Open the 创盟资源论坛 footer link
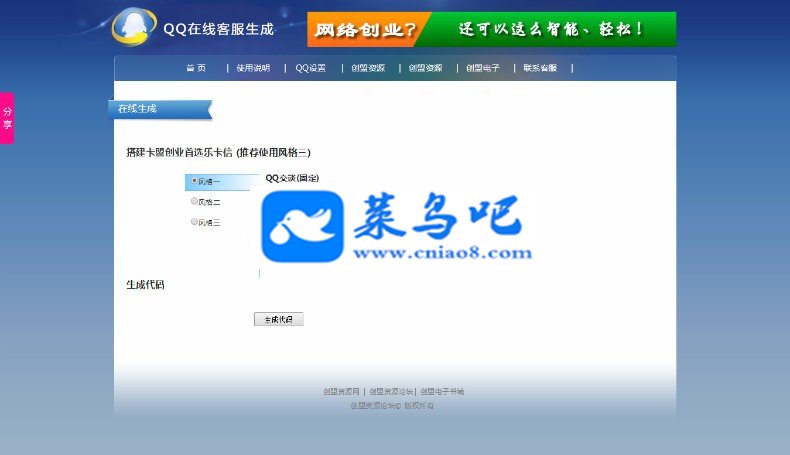This screenshot has width=790, height=455. coord(391,392)
